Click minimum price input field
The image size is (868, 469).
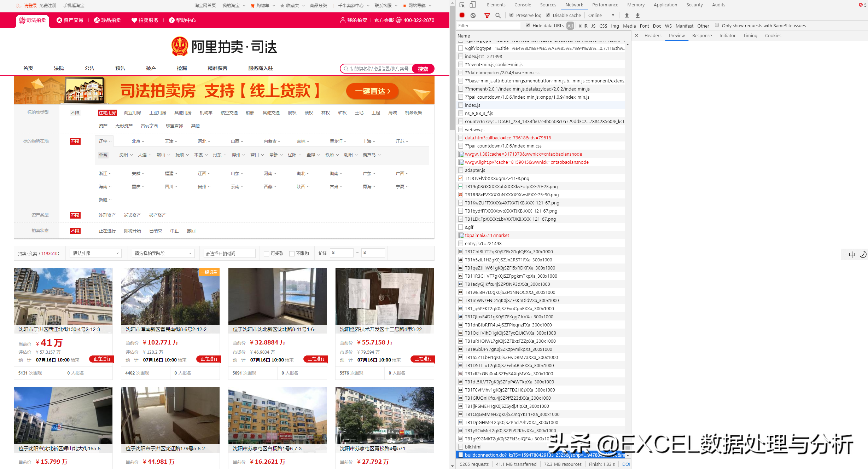tap(342, 253)
